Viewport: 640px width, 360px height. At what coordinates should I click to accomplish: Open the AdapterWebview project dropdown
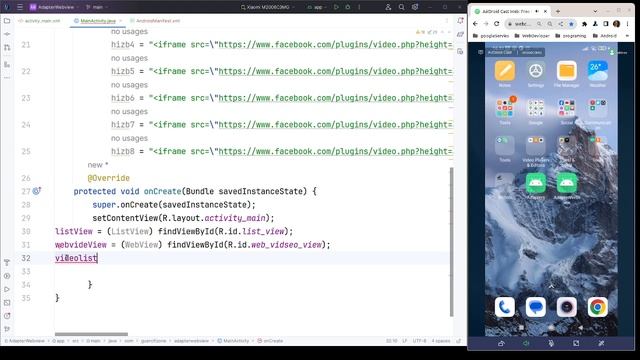click(55, 7)
